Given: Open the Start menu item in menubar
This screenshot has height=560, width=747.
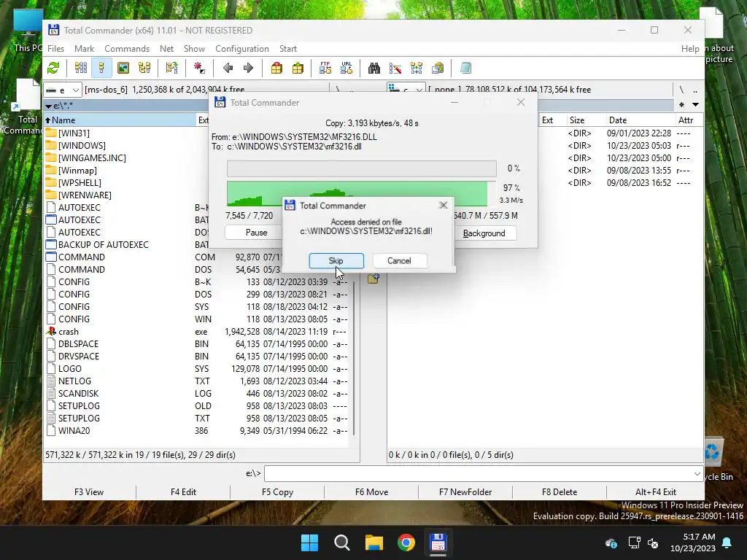Looking at the screenshot, I should [287, 49].
